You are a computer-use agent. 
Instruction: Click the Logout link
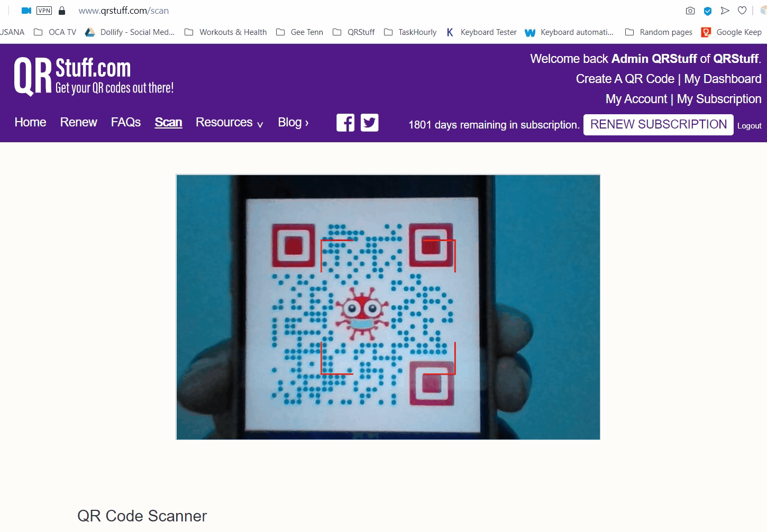(750, 126)
